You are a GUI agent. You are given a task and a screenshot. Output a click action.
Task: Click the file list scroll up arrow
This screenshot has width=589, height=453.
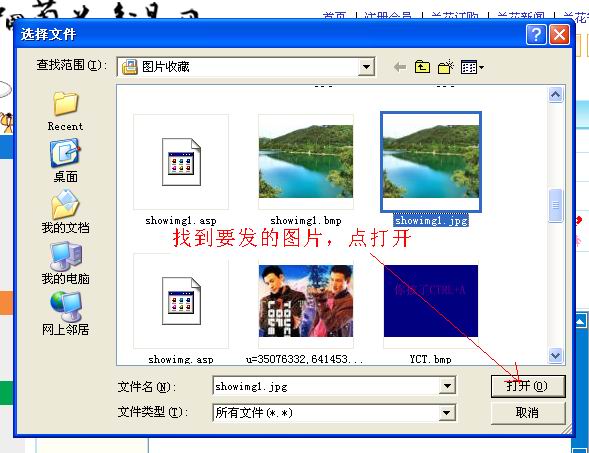coord(555,94)
